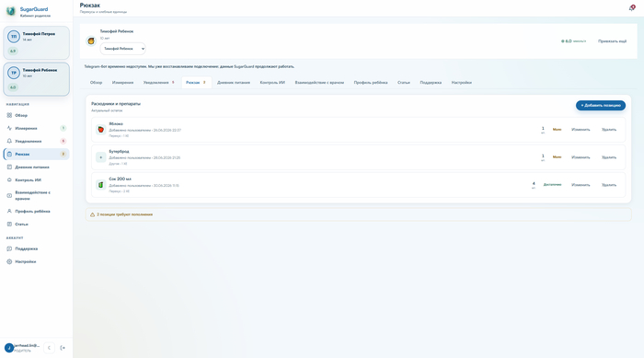The width and height of the screenshot is (644, 358).
Task: Click Изменить for the Бутерброд item
Action: click(x=581, y=157)
